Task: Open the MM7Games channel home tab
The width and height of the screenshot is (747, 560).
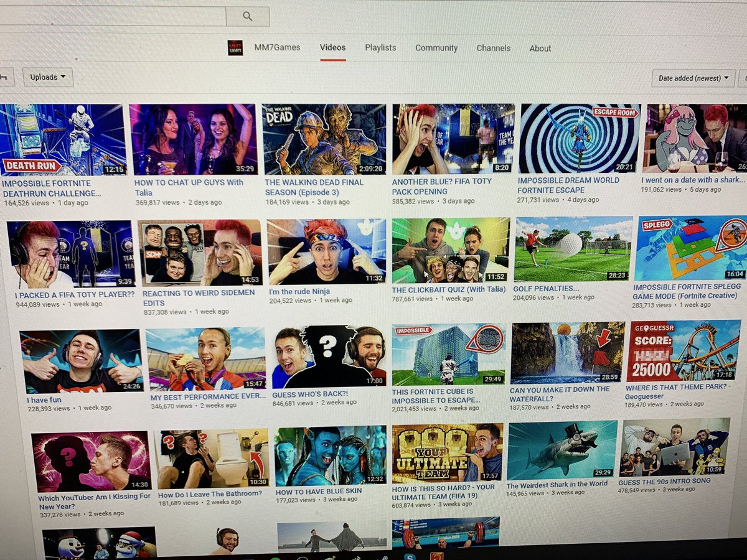Action: pos(277,47)
